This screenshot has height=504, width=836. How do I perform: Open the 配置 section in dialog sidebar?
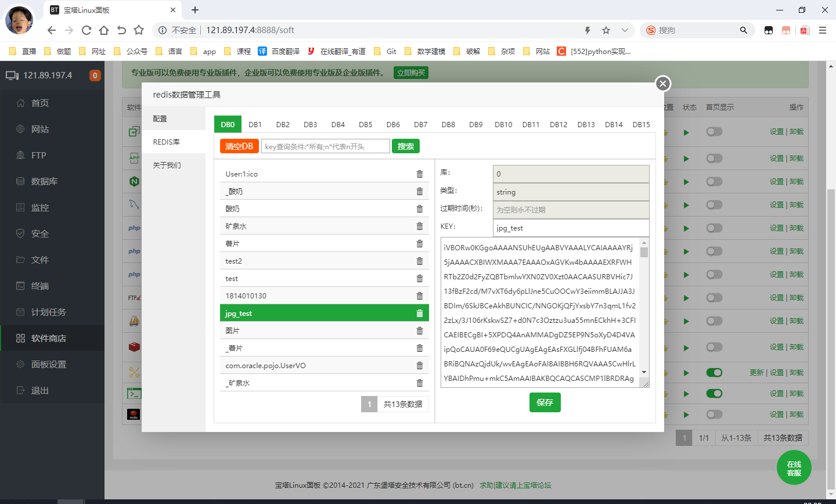coord(160,118)
